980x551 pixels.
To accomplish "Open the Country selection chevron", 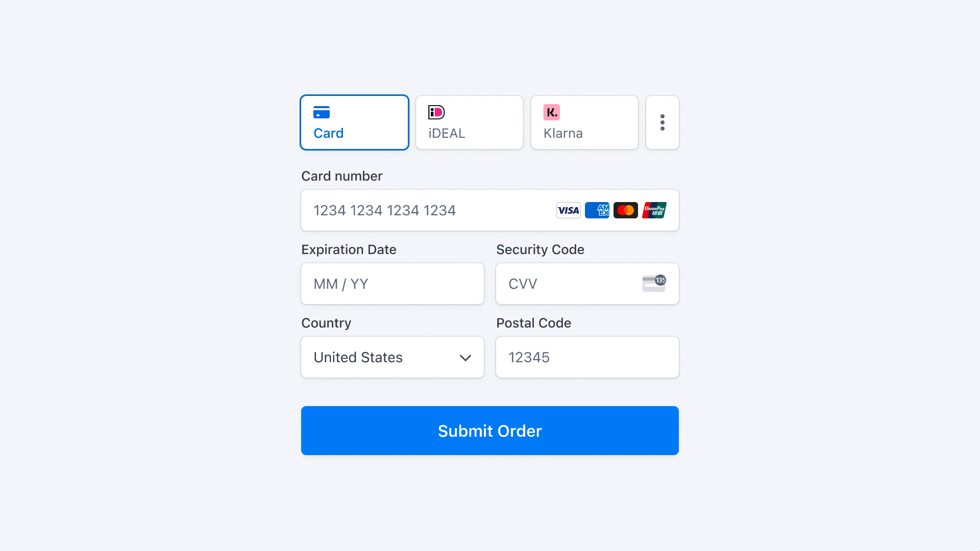I will coord(465,357).
